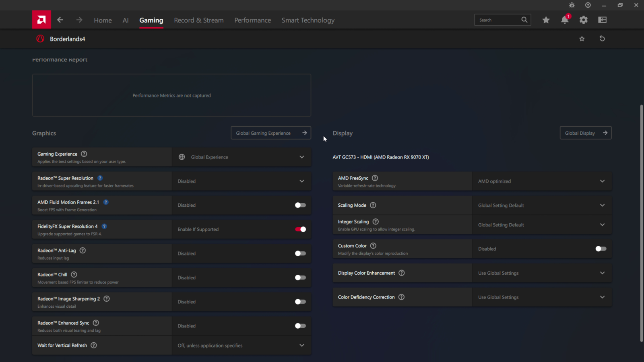
Task: Enable Custom Color toggle
Action: 601,249
